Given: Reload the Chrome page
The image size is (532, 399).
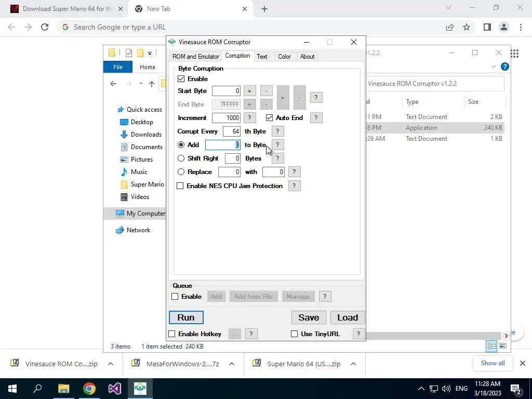Looking at the screenshot, I should click(45, 27).
